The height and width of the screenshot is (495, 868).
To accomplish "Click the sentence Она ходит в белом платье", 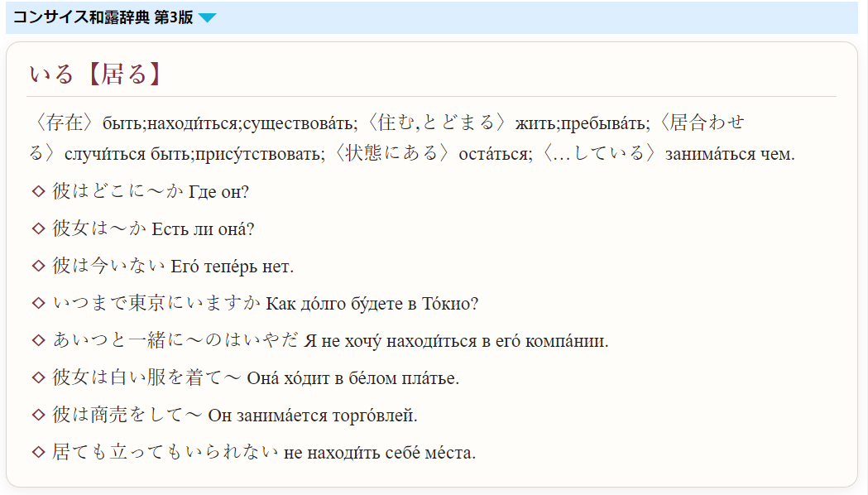I will point(353,378).
